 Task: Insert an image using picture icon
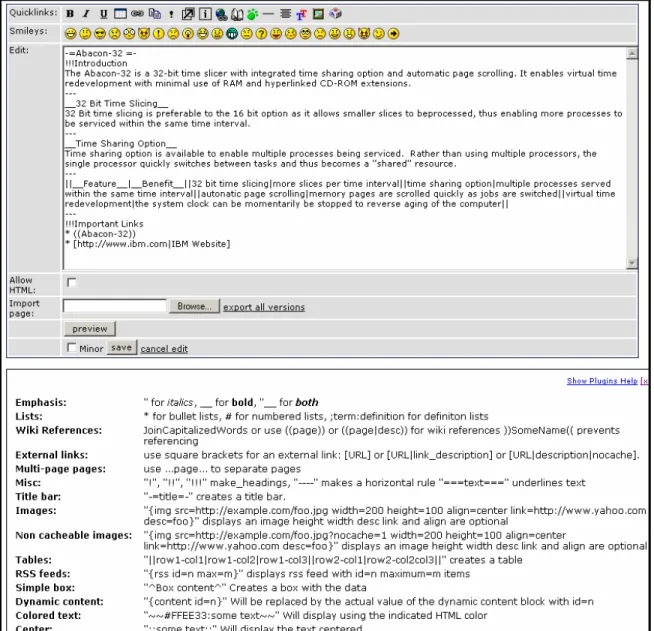point(318,14)
